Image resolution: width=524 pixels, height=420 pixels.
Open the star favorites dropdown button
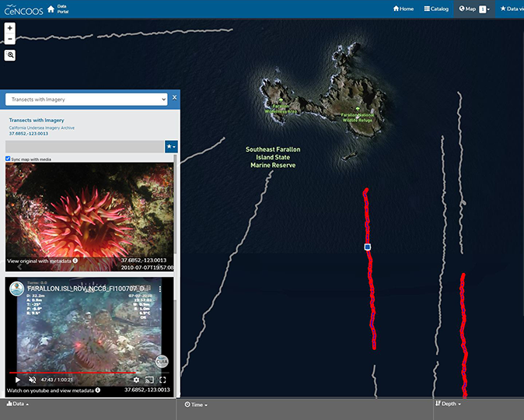pos(171,146)
